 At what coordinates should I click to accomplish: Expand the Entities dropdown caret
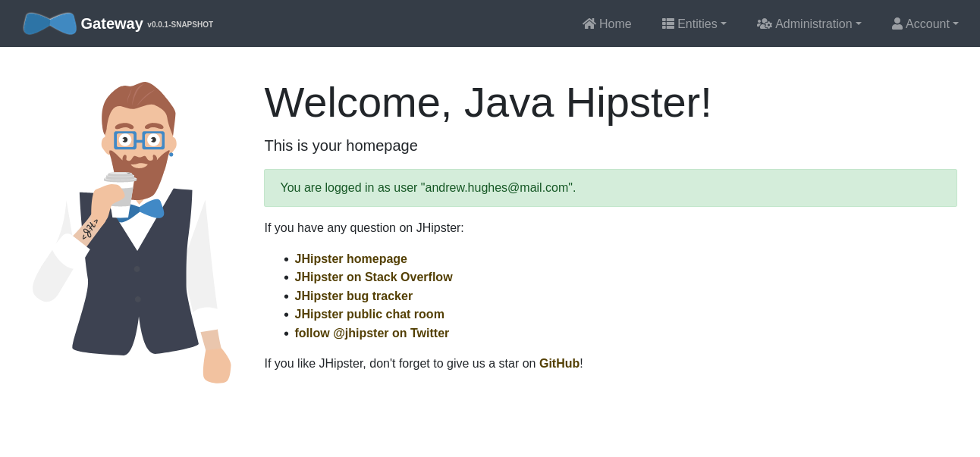coord(724,23)
